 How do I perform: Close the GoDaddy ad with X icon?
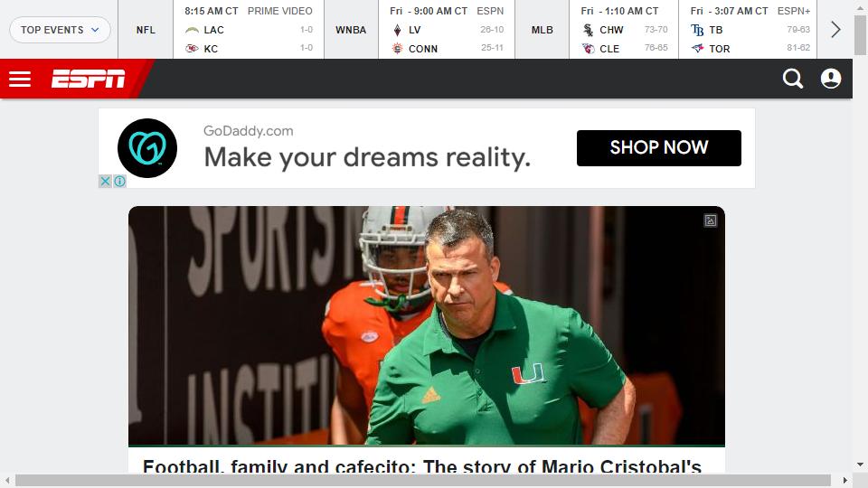pyautogui.click(x=105, y=181)
